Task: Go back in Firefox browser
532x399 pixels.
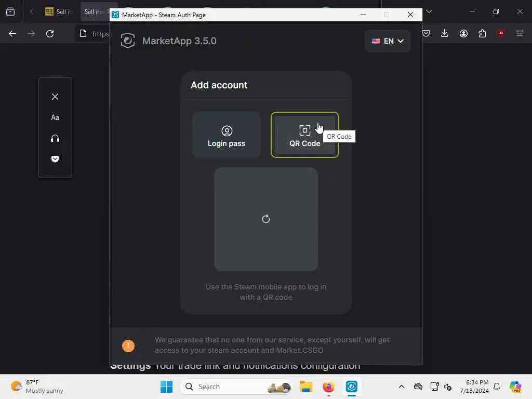Action: pyautogui.click(x=12, y=34)
